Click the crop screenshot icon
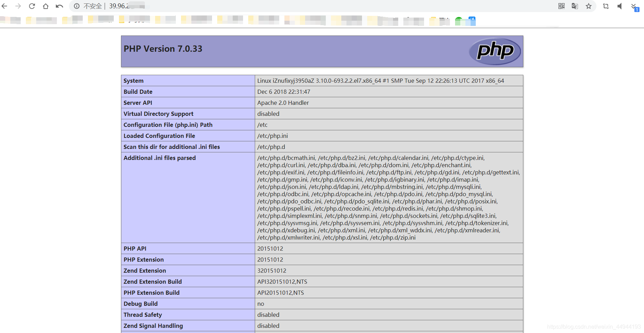The image size is (644, 333). [x=606, y=6]
